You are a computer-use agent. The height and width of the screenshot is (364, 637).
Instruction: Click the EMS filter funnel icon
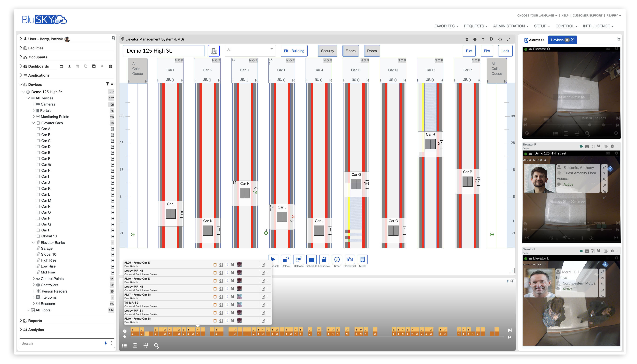point(483,39)
